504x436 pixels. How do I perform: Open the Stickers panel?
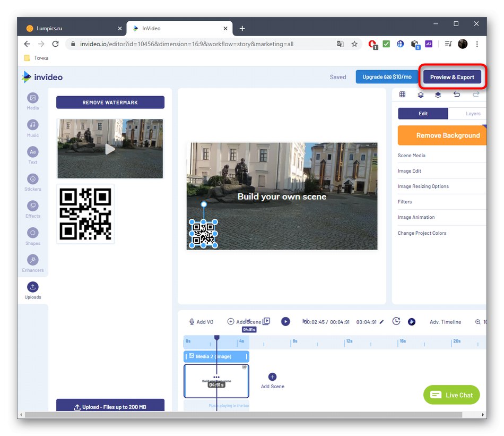(x=33, y=183)
